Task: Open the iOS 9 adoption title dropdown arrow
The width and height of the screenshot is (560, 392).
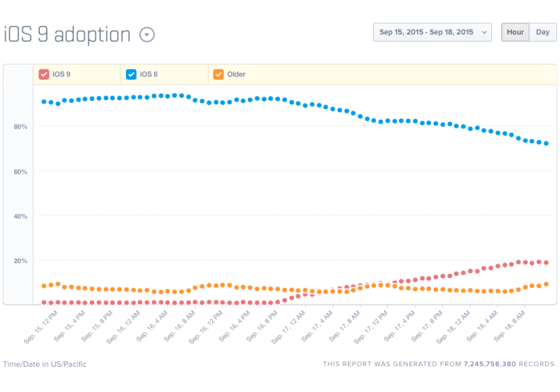Action: pos(147,34)
